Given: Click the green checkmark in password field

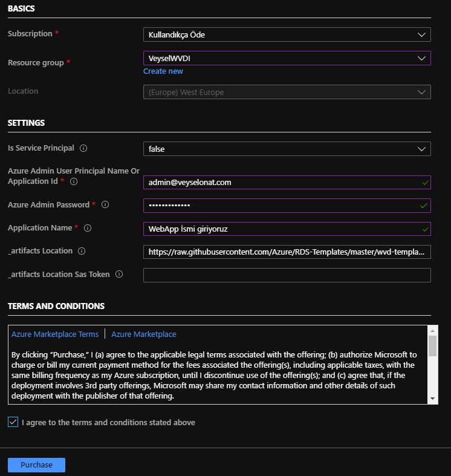Looking at the screenshot, I should [423, 206].
